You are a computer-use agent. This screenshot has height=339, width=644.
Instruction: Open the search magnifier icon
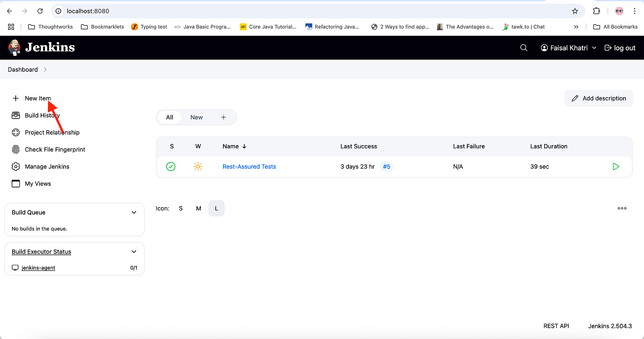pos(524,48)
